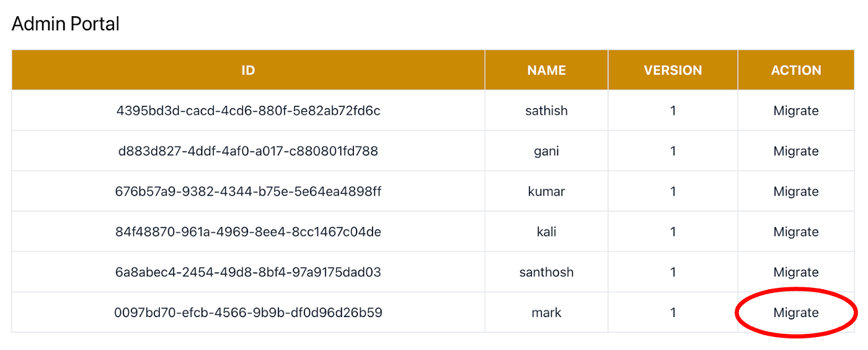Click the name cell mark
The width and height of the screenshot is (868, 350).
(546, 313)
